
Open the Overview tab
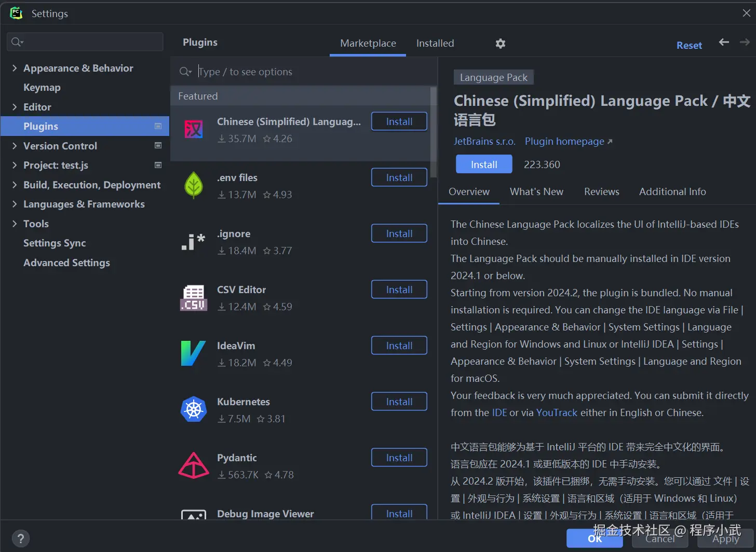469,191
